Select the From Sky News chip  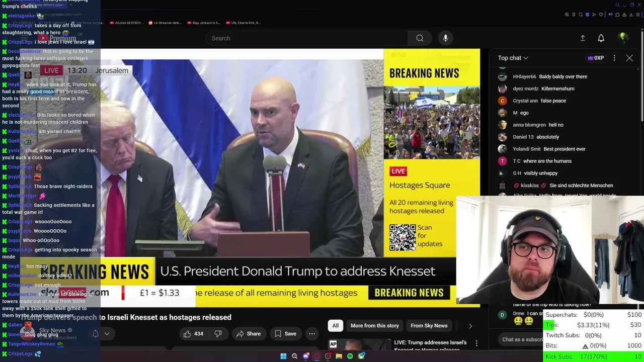tap(429, 326)
